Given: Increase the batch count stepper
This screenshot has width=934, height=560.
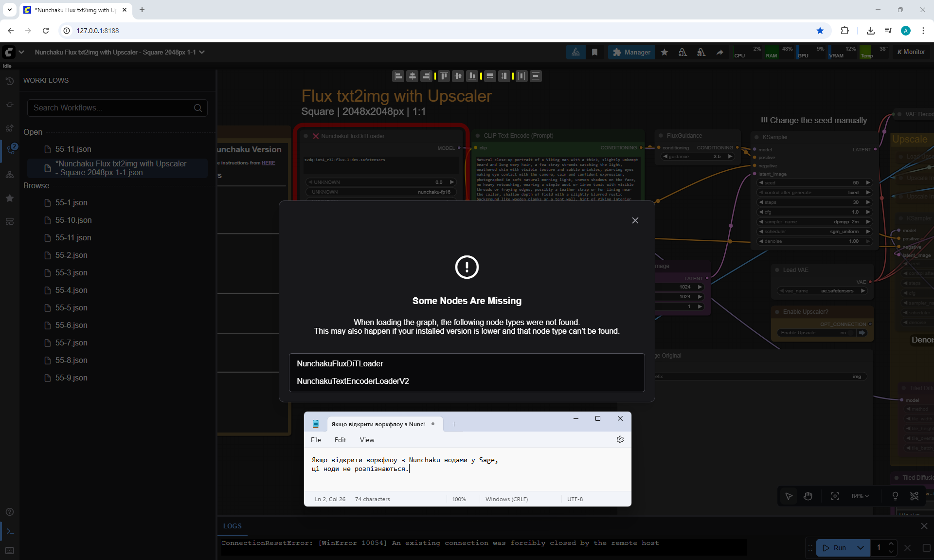Looking at the screenshot, I should pos(891,544).
